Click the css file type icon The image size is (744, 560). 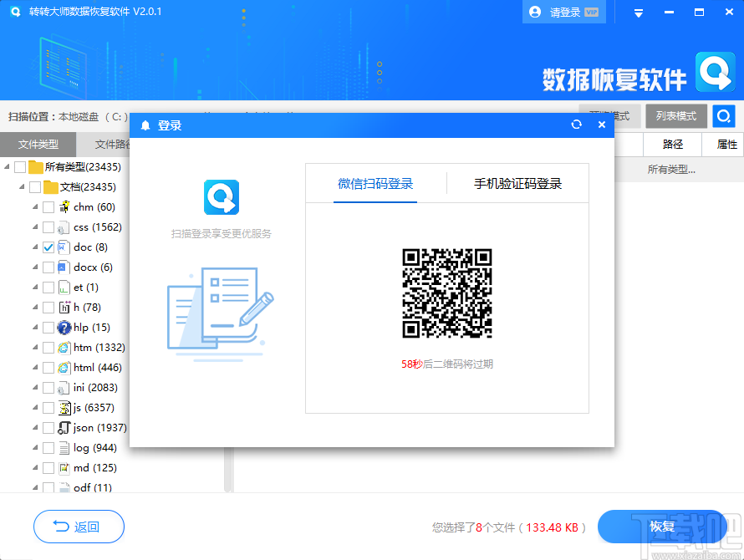point(64,227)
